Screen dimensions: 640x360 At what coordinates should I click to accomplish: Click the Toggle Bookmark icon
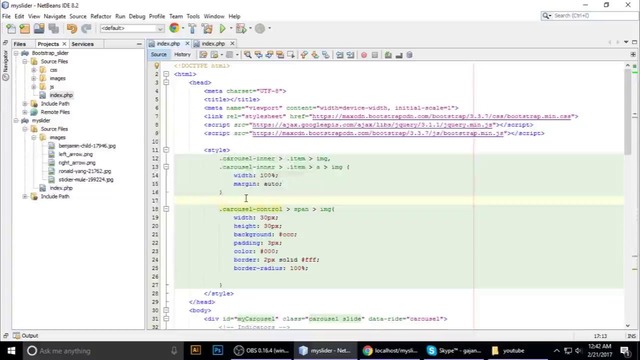(x=326, y=55)
